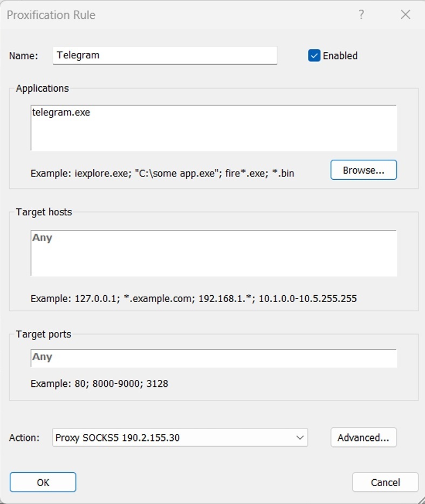Click the Target ports input field
This screenshot has height=504, width=425.
(214, 358)
